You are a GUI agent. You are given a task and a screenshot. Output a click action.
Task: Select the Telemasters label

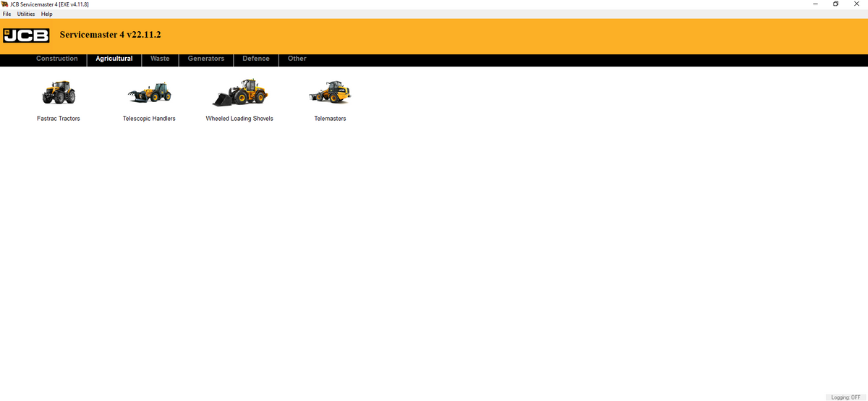pos(330,119)
